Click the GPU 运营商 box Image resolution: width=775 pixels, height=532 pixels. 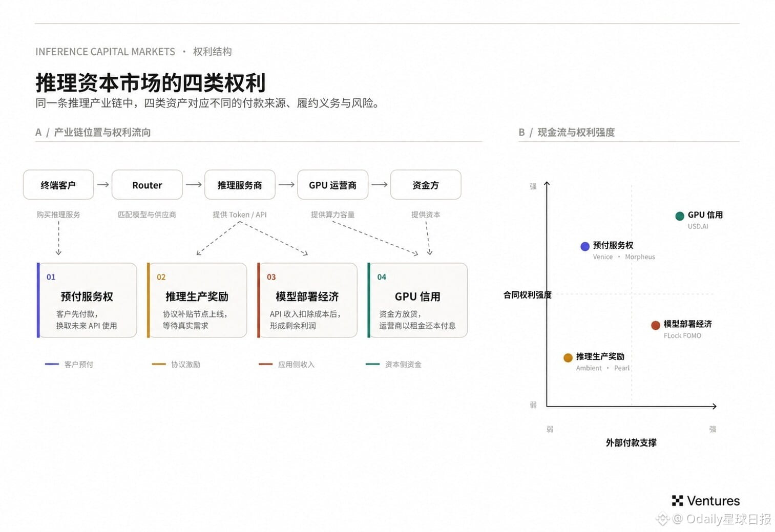click(332, 185)
